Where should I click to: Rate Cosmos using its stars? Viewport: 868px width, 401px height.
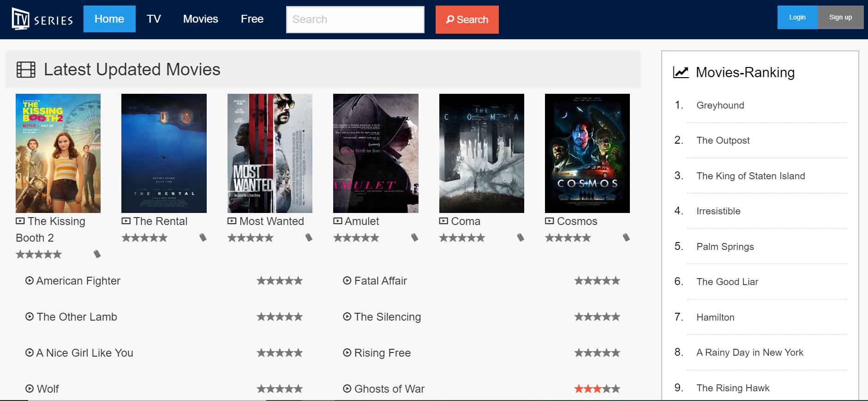click(x=568, y=237)
